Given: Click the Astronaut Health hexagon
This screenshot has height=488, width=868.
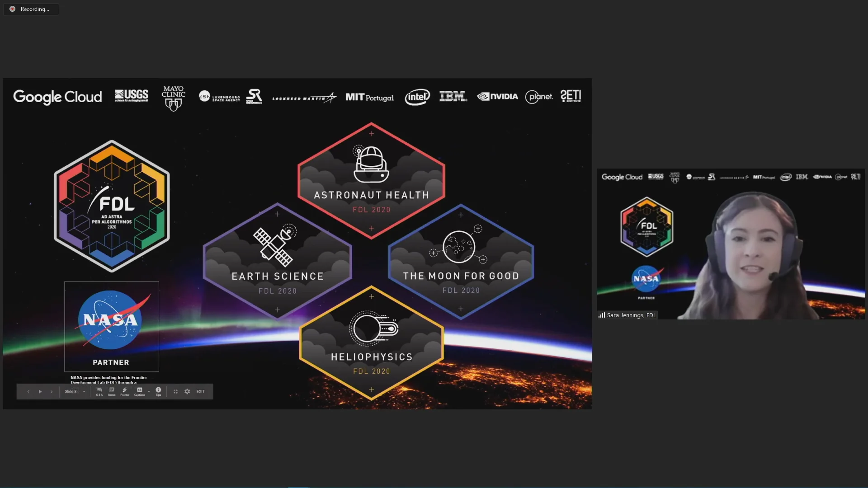Looking at the screenshot, I should (371, 181).
